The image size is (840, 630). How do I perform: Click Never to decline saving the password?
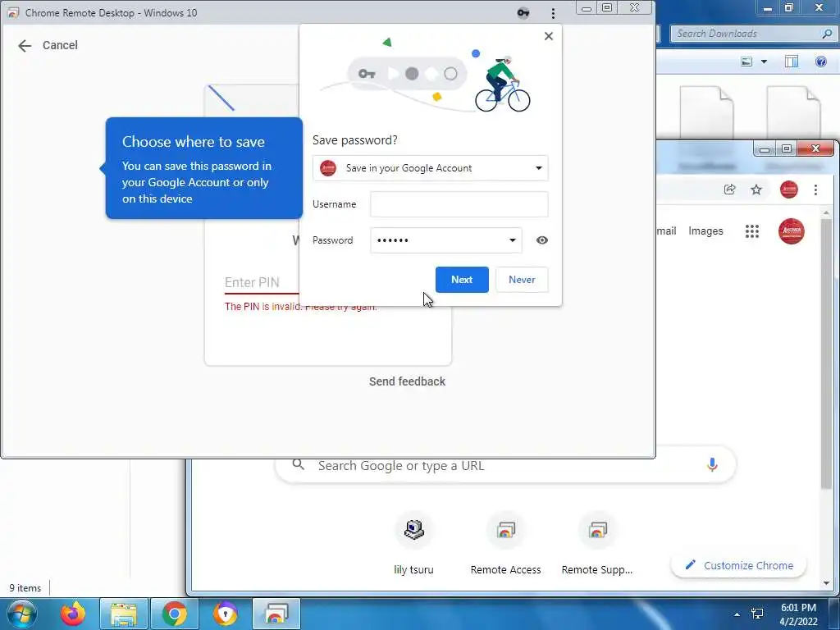coord(521,280)
